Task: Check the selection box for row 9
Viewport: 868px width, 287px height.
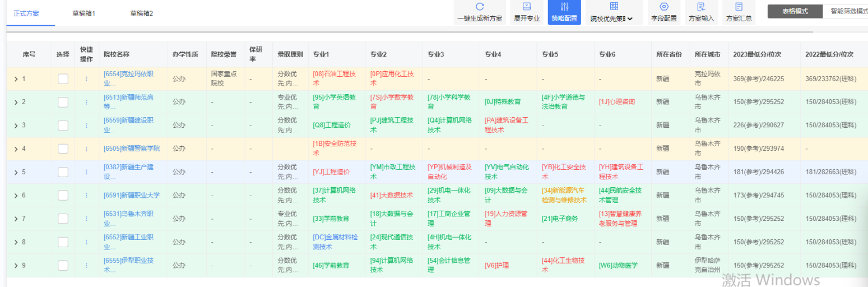Action: click(63, 266)
